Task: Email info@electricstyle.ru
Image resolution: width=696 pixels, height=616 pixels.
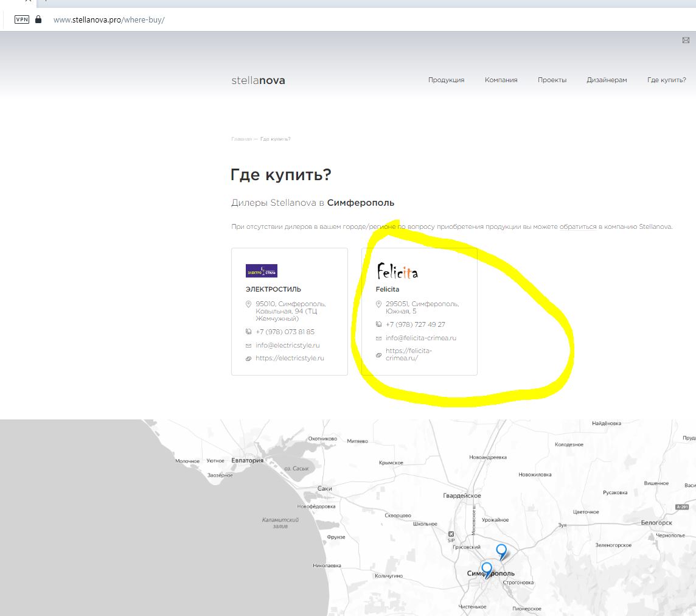Action: pyautogui.click(x=288, y=346)
